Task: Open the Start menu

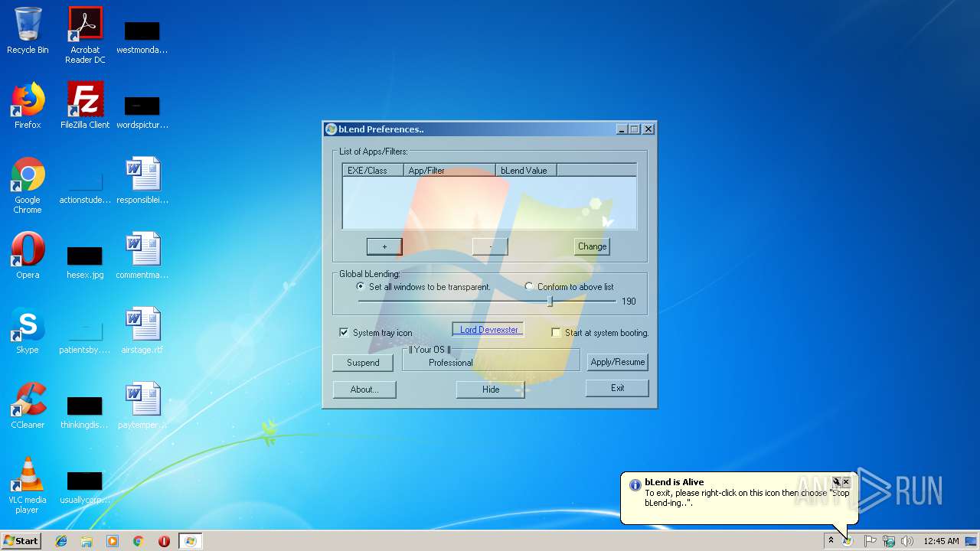Action: pyautogui.click(x=21, y=541)
